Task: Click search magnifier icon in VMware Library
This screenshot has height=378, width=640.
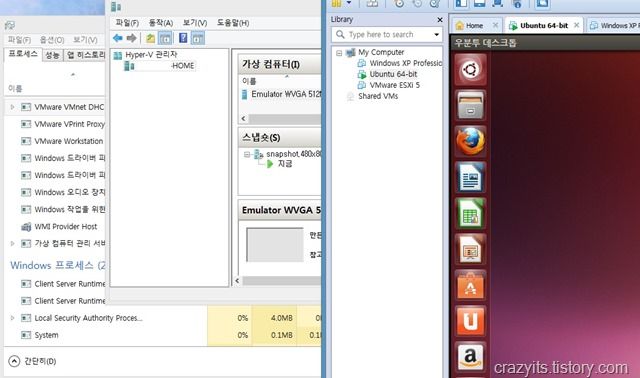Action: click(x=340, y=35)
